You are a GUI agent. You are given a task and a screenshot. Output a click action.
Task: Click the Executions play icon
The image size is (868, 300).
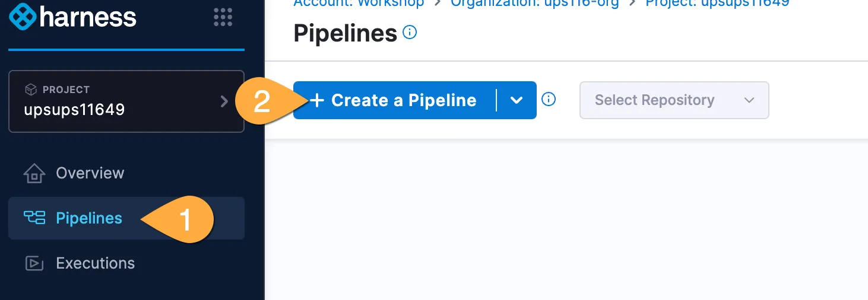click(34, 263)
